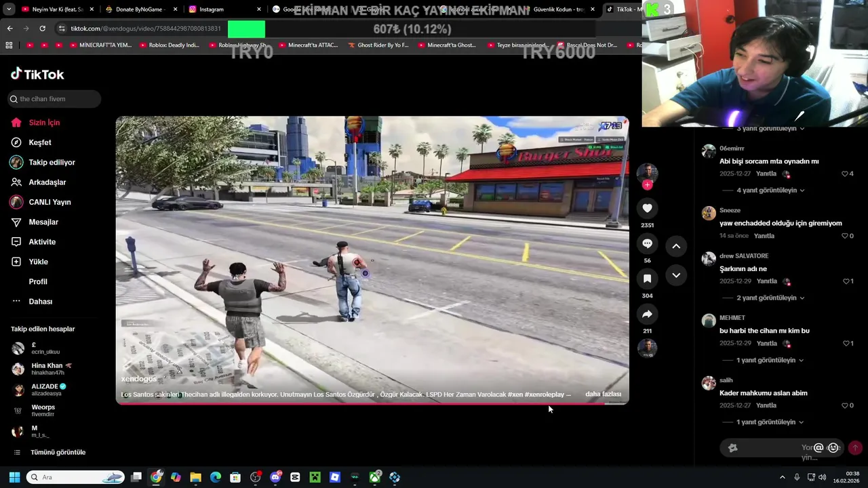Share the video using the arrow icon

point(647,314)
